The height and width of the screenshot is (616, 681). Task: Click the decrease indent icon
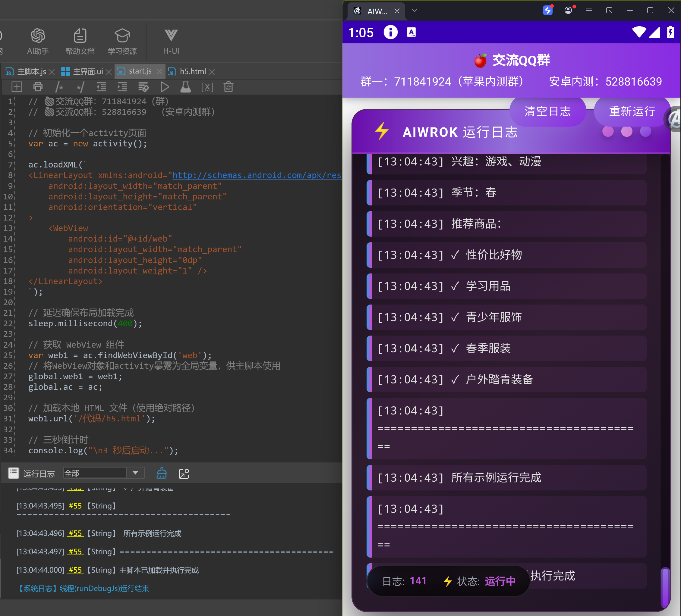101,87
